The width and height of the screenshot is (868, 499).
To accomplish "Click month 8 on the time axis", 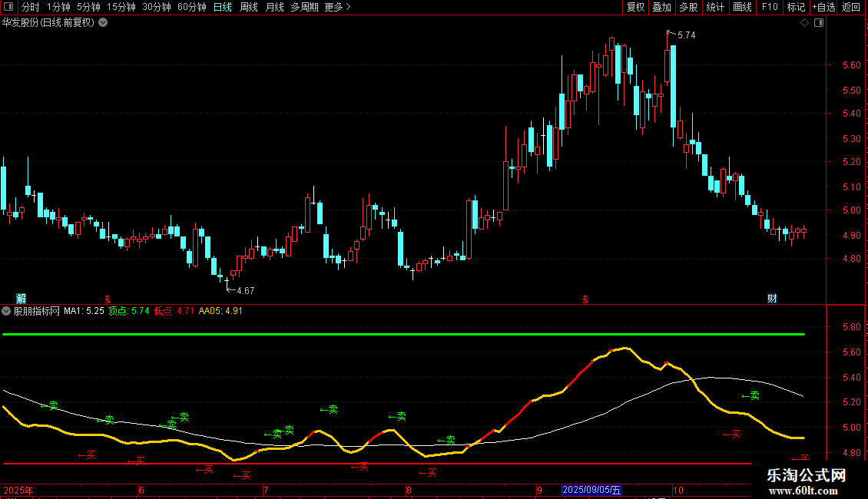I will coord(409,490).
